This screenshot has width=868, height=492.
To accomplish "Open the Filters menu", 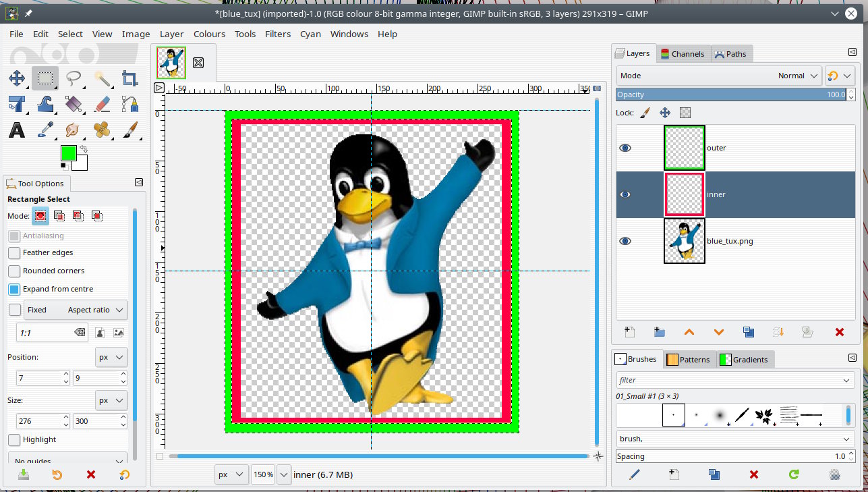I will pos(278,34).
